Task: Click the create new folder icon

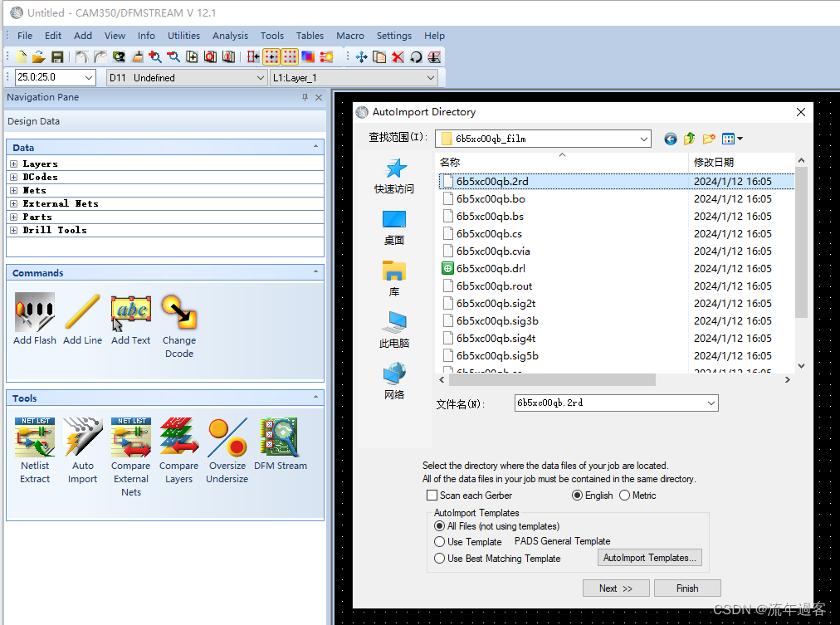Action: pyautogui.click(x=709, y=139)
